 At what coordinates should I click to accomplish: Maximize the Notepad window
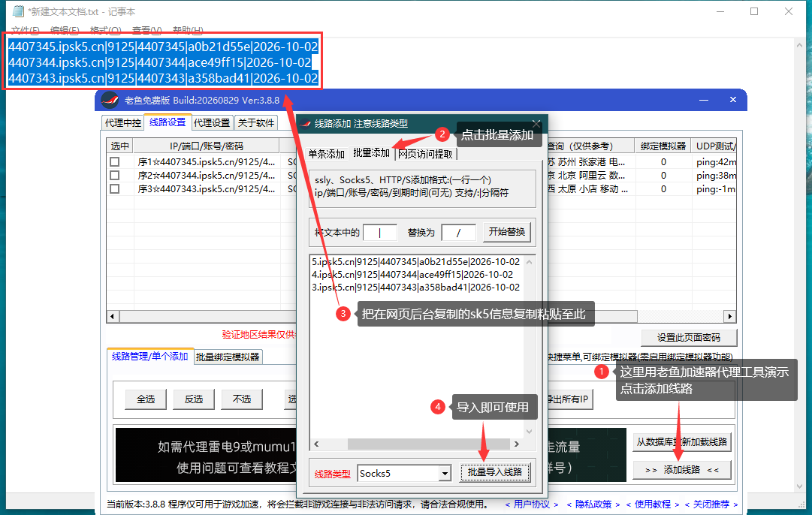(x=754, y=11)
